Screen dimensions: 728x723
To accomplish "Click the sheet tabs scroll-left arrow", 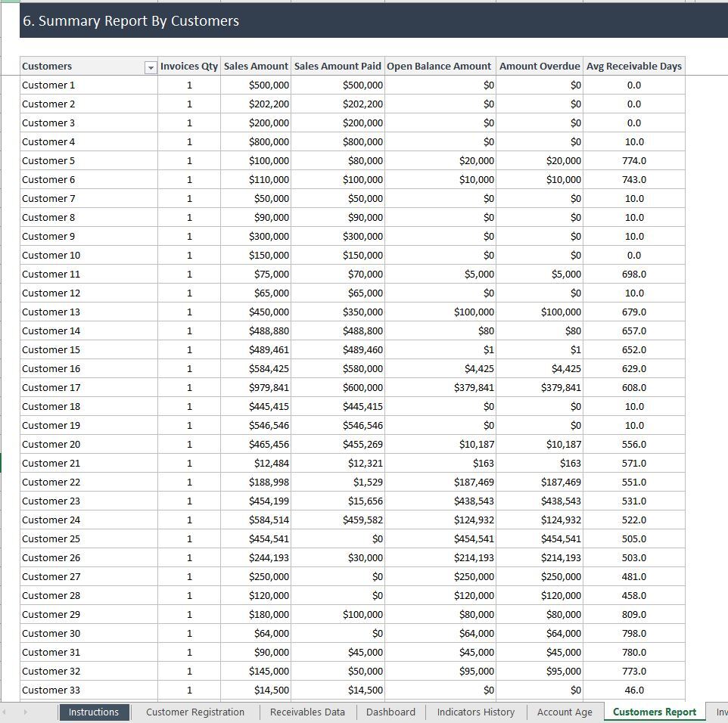I will [5, 712].
